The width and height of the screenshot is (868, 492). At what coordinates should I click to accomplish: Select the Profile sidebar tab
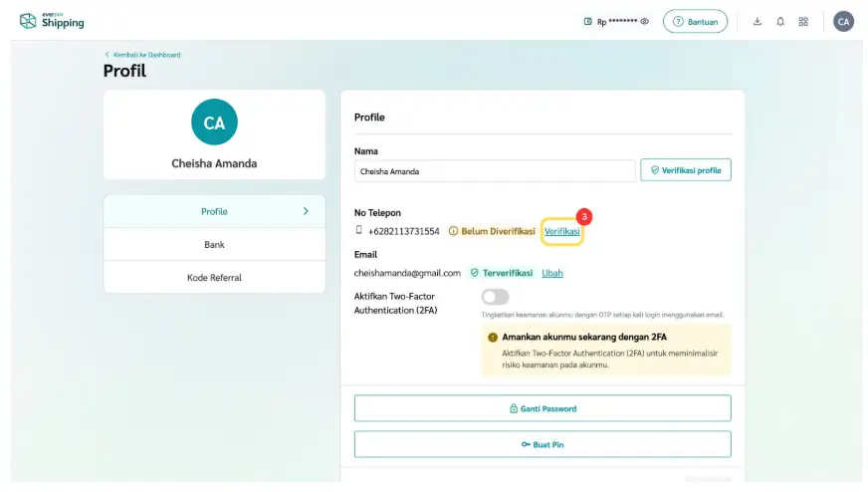coord(214,211)
